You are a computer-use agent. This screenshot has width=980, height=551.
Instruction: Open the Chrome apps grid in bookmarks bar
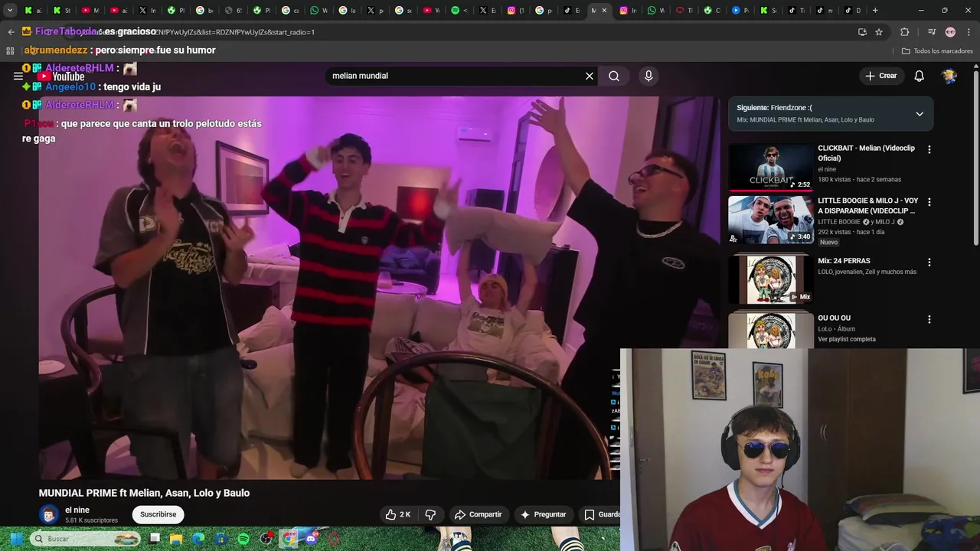click(10, 51)
